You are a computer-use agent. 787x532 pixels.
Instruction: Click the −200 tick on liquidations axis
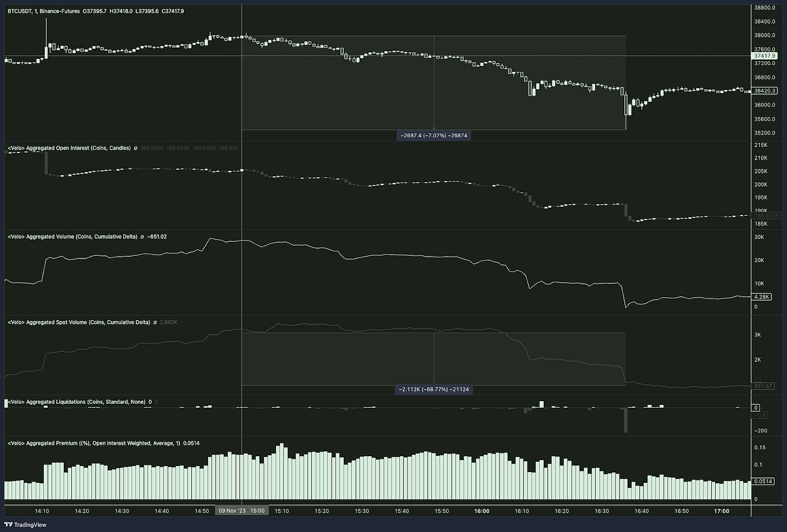click(x=761, y=431)
